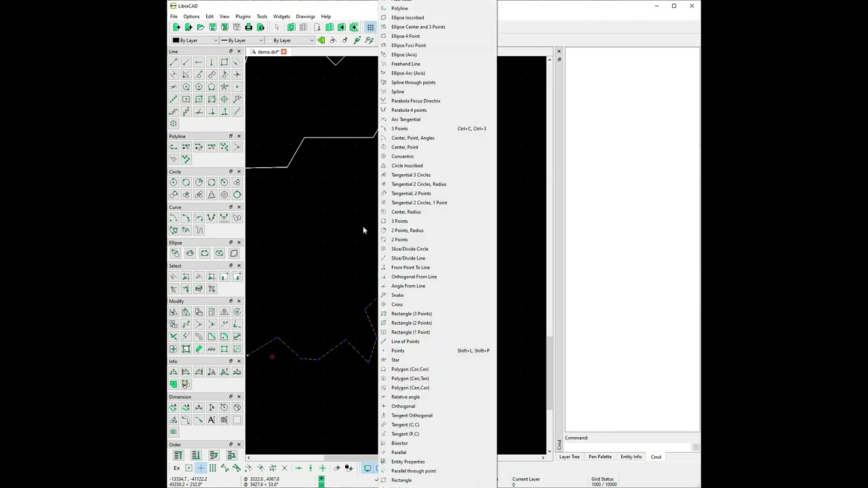
Task: Toggle Snap Intersection X button
Action: coord(284,468)
